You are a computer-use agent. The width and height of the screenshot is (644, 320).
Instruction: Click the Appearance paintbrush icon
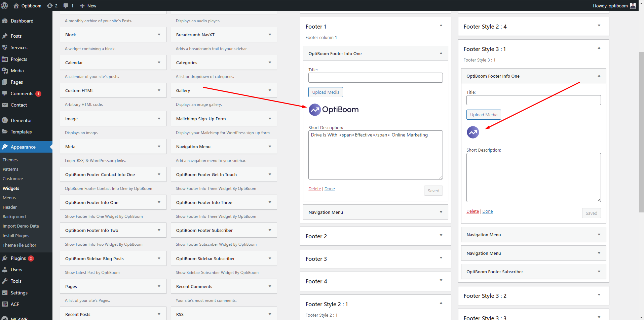coord(5,147)
